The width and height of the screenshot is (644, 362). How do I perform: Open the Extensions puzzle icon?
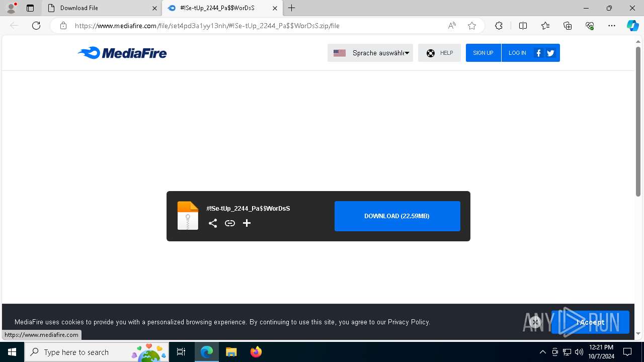499,26
